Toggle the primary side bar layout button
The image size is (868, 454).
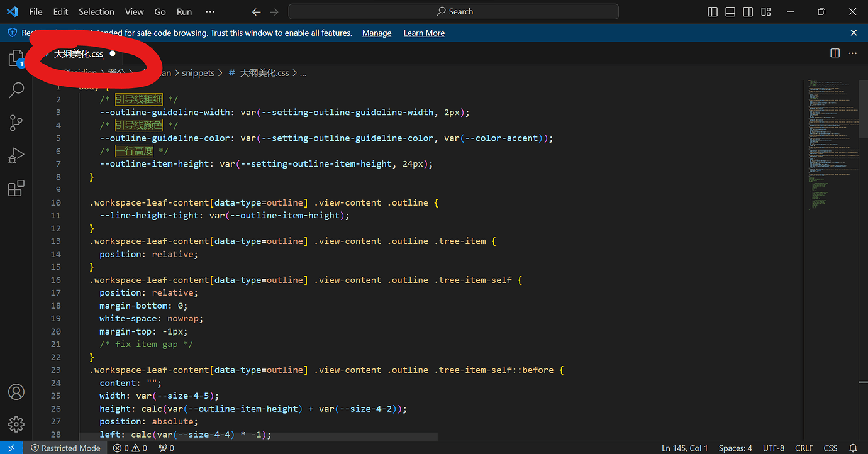[713, 12]
